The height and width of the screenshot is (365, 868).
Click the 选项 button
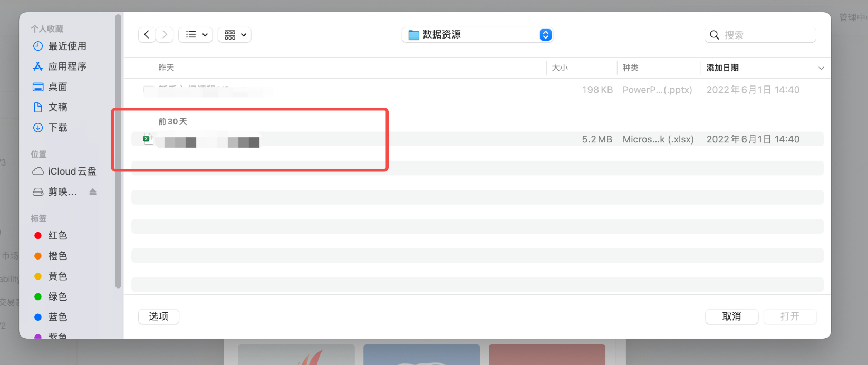pyautogui.click(x=159, y=316)
